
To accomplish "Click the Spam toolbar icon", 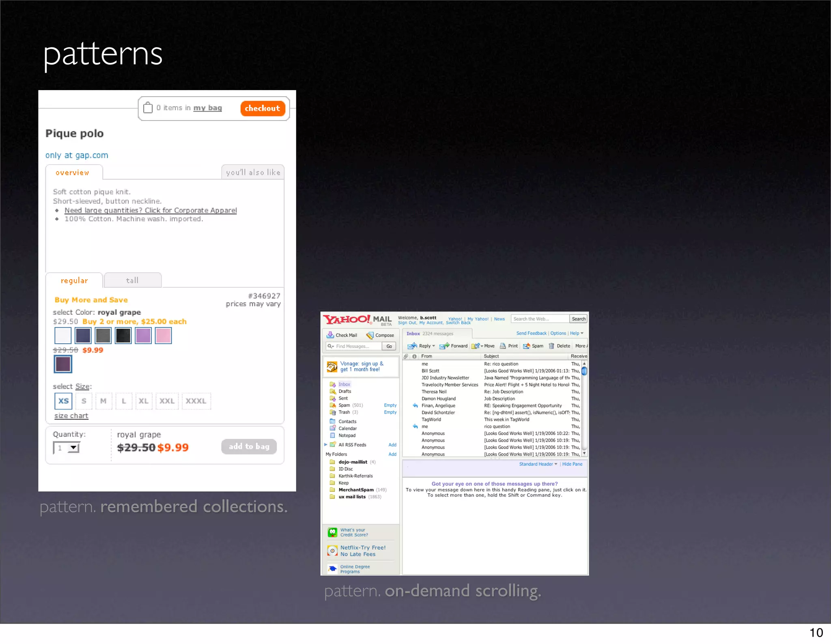I will [526, 346].
